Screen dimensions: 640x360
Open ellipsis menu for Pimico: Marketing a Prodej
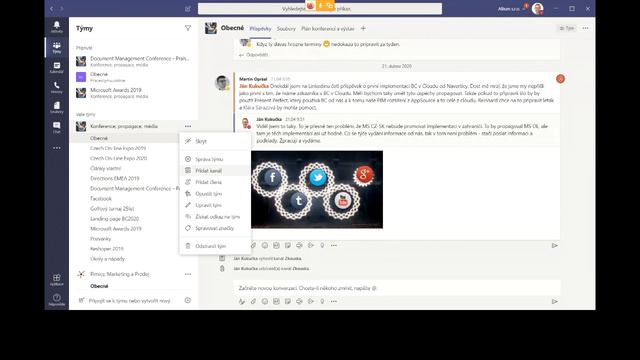[x=188, y=274]
